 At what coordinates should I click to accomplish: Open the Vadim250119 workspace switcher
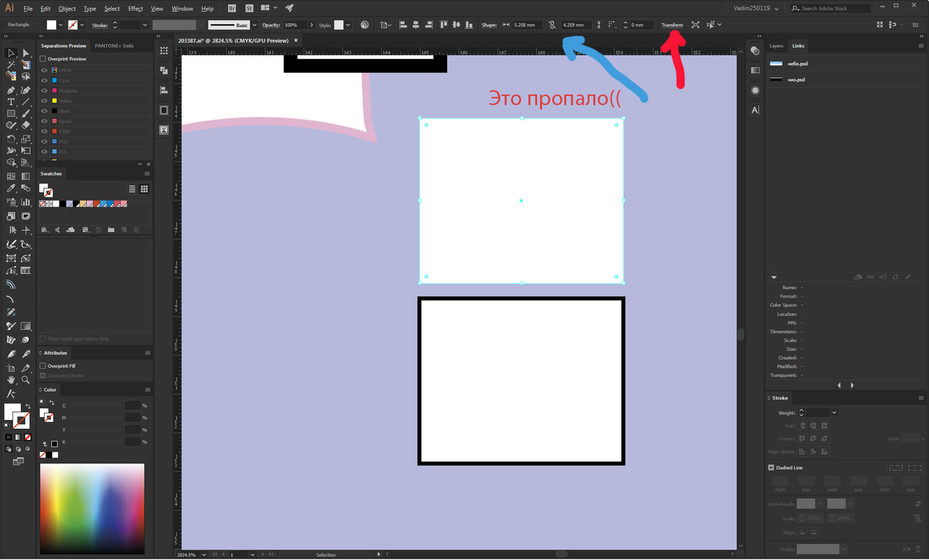coord(756,8)
